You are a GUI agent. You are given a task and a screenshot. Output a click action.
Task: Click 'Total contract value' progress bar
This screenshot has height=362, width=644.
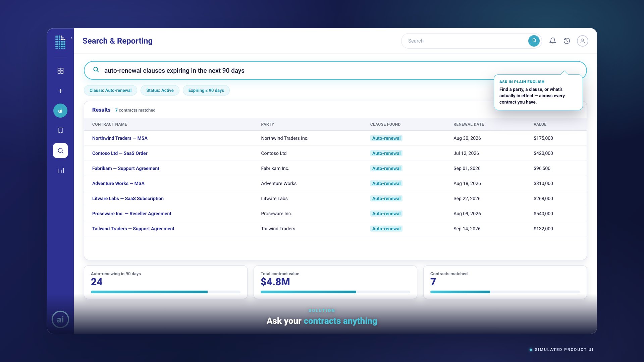pyautogui.click(x=335, y=292)
